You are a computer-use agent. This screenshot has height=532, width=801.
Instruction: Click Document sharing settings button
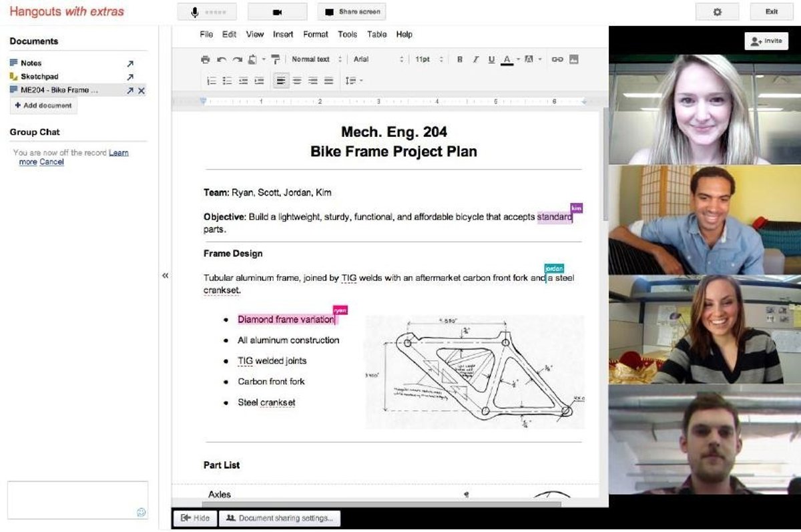coord(280,518)
